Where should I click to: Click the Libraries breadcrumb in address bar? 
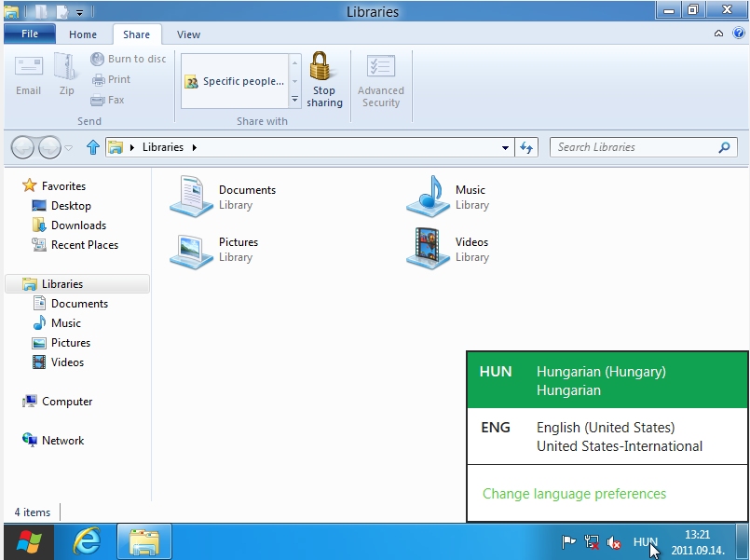pyautogui.click(x=163, y=147)
